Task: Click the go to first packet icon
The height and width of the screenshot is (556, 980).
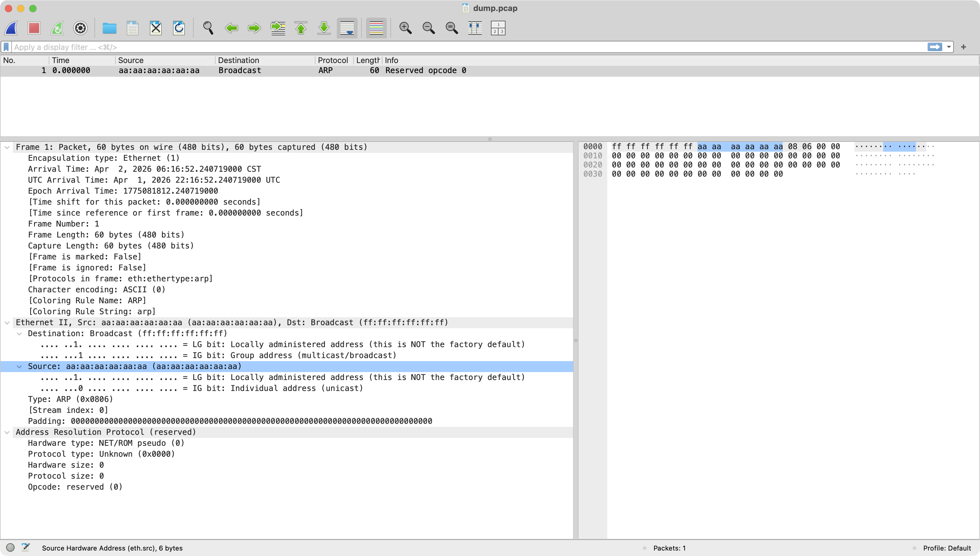Action: 301,28
